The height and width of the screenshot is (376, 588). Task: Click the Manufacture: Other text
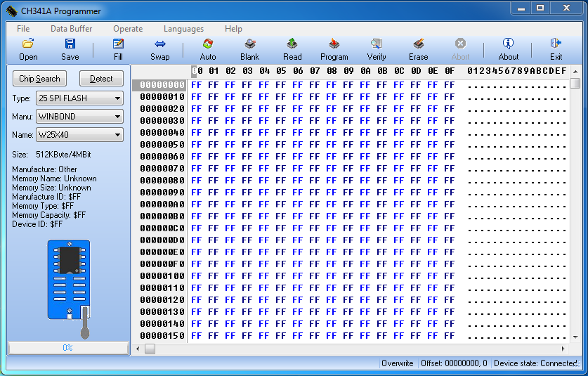pos(44,169)
